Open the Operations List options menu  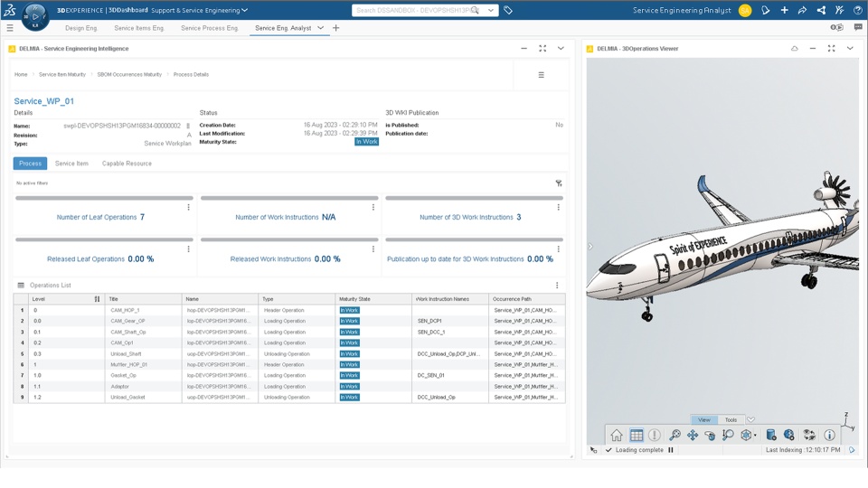pos(557,286)
